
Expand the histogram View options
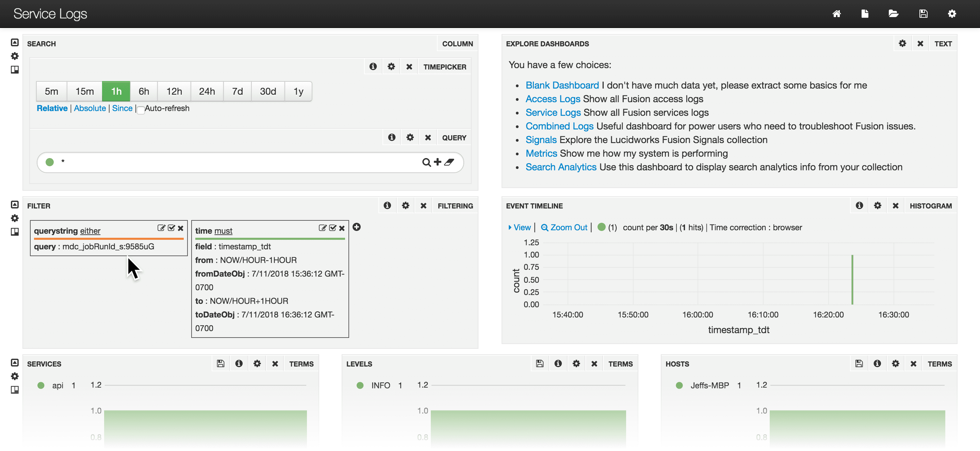click(520, 228)
